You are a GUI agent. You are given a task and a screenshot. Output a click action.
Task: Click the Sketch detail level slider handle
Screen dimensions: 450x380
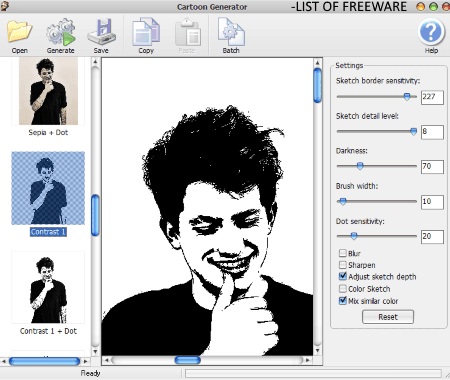413,132
